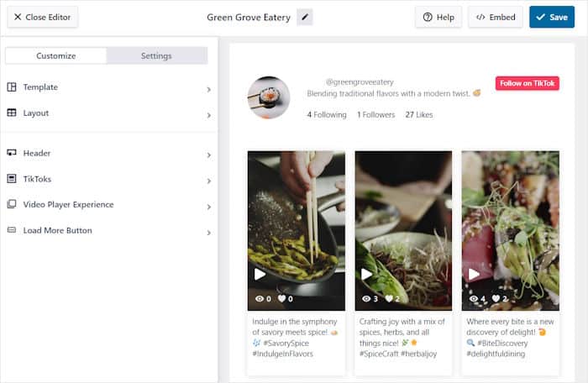Click the @greengroveeatery username
The width and height of the screenshot is (588, 383).
coord(360,81)
